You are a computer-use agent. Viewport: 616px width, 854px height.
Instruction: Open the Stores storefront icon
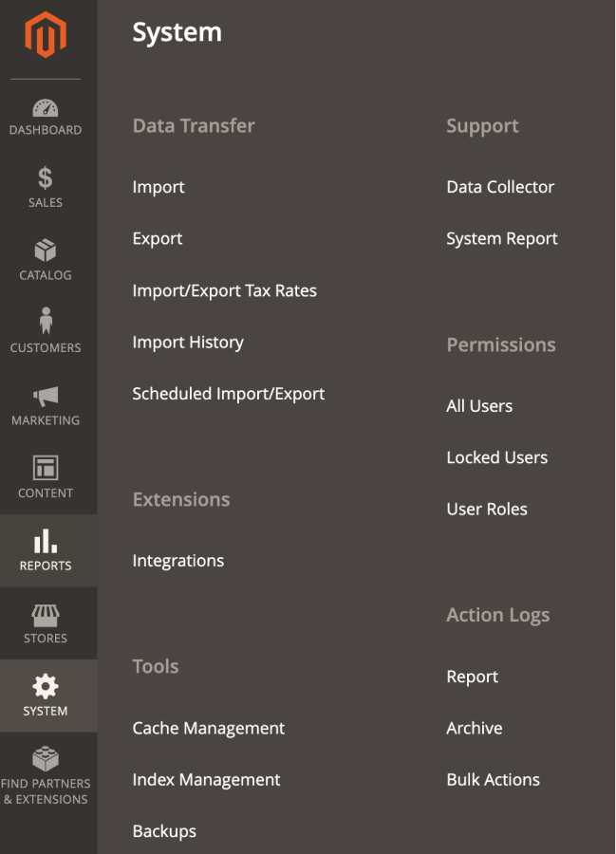pos(46,614)
